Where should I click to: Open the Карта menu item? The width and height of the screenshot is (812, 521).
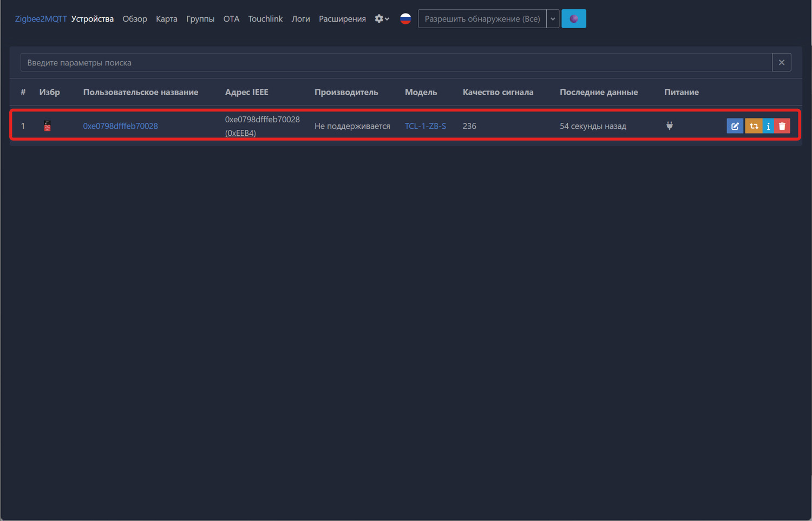[x=167, y=19]
